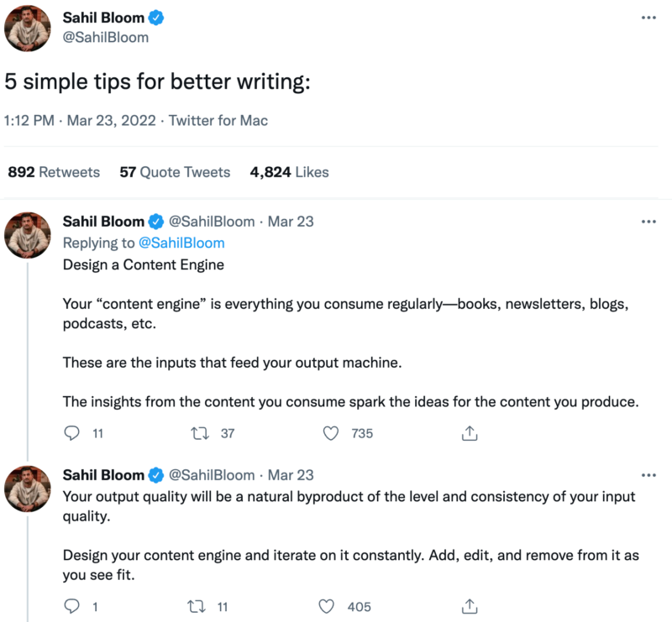Open the more options menu on the bottom tweet
Viewport: 672px width, 622px height.
(x=648, y=474)
